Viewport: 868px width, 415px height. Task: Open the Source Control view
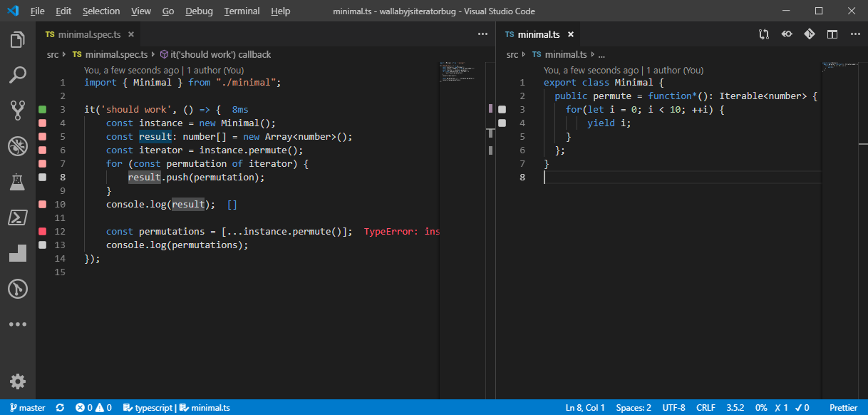[18, 110]
